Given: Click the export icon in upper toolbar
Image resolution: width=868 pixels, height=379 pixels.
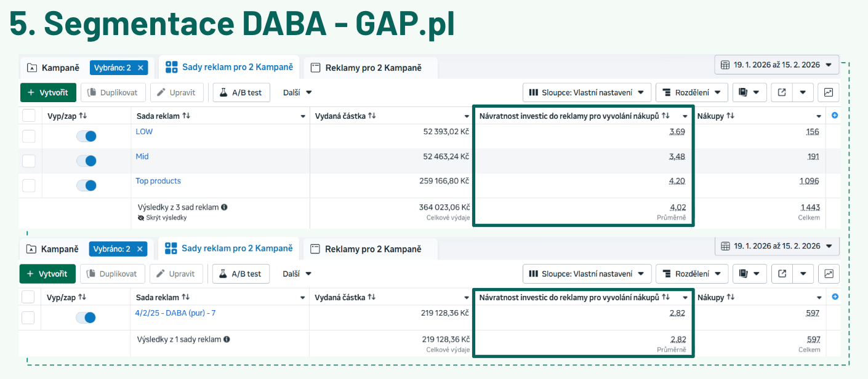Looking at the screenshot, I should pos(782,92).
